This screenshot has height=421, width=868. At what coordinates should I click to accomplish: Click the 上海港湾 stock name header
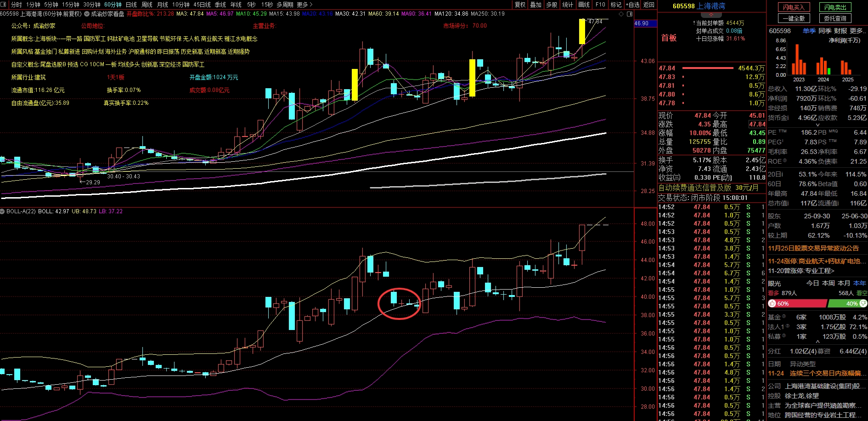click(x=711, y=6)
